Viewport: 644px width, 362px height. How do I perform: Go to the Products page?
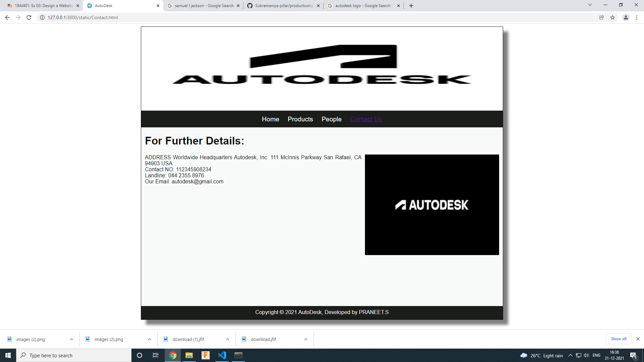click(300, 119)
